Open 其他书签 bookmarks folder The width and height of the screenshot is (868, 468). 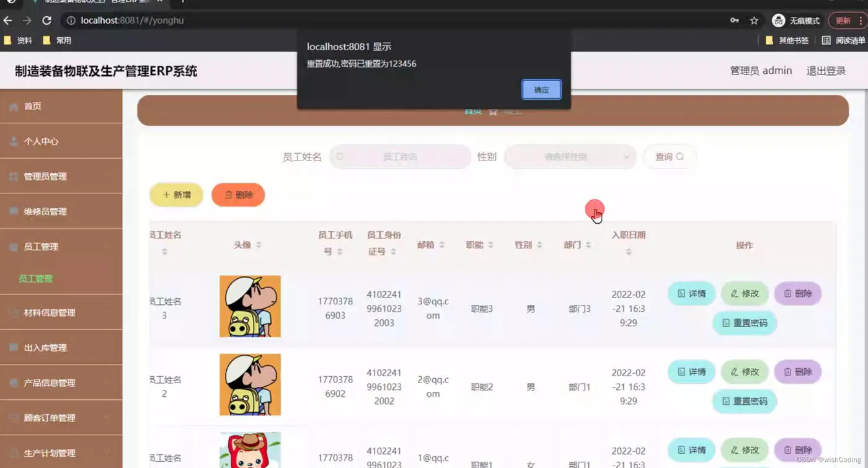(x=787, y=40)
